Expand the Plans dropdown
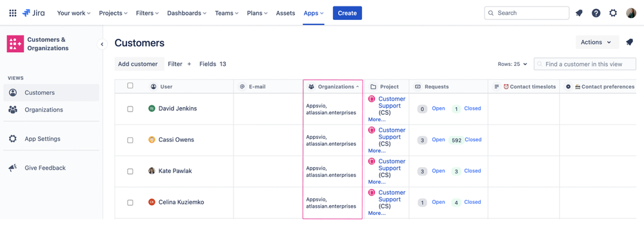The height and width of the screenshot is (240, 644). (x=257, y=13)
